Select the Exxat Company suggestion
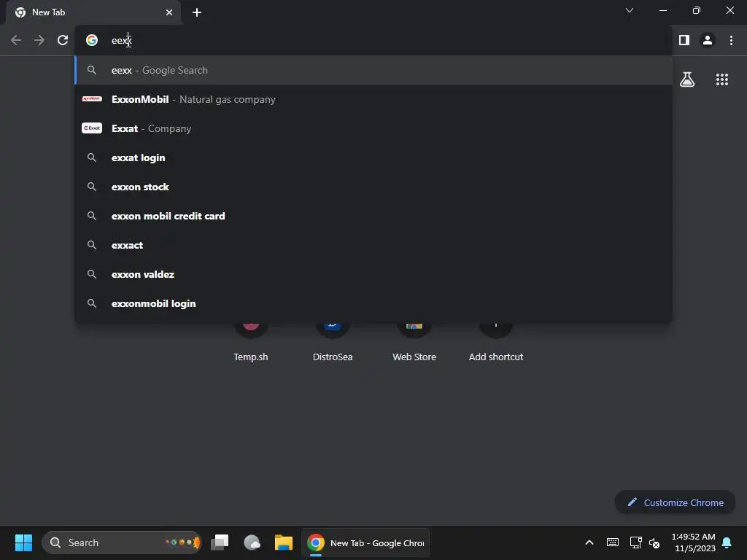This screenshot has height=560, width=747. [373, 128]
